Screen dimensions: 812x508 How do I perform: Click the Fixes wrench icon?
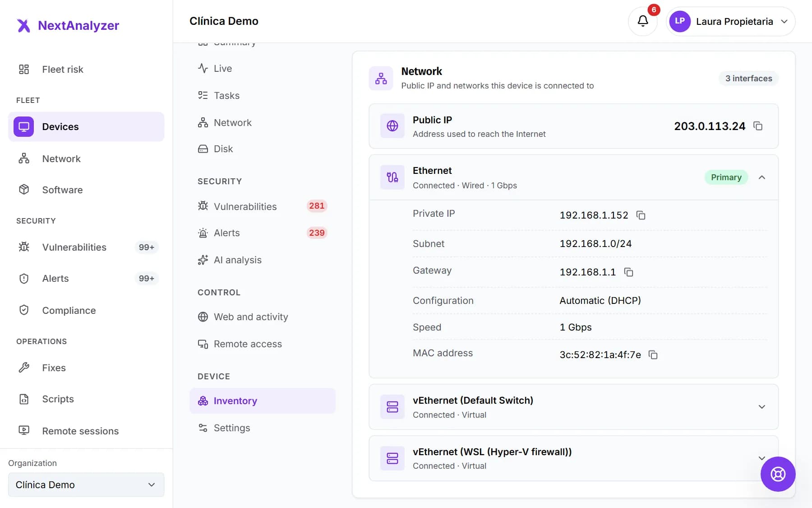(24, 368)
